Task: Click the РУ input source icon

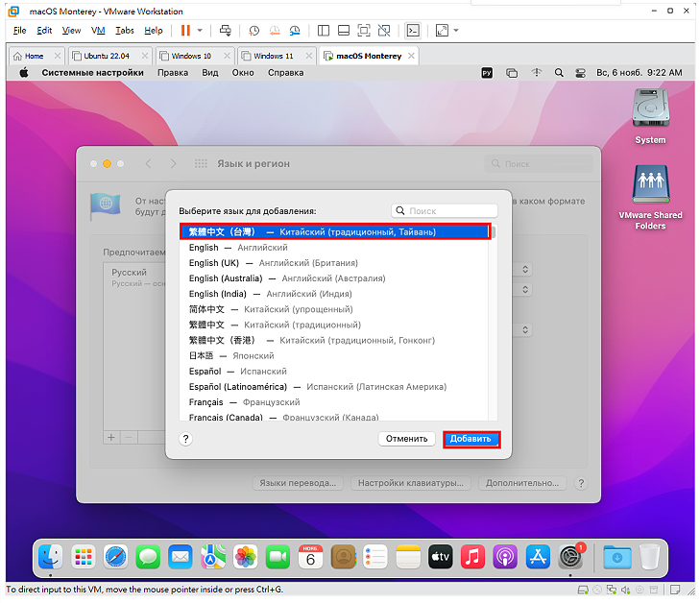Action: click(x=487, y=72)
